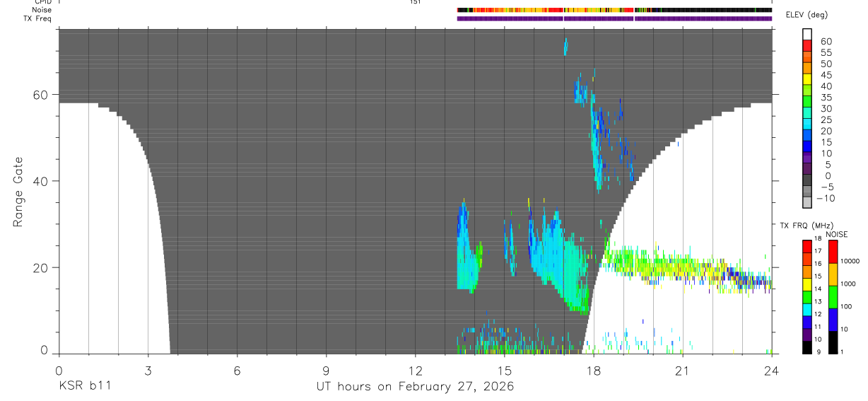The width and height of the screenshot is (868, 401).
Task: Click the '24' tick label on the time axis
Action: 772,370
